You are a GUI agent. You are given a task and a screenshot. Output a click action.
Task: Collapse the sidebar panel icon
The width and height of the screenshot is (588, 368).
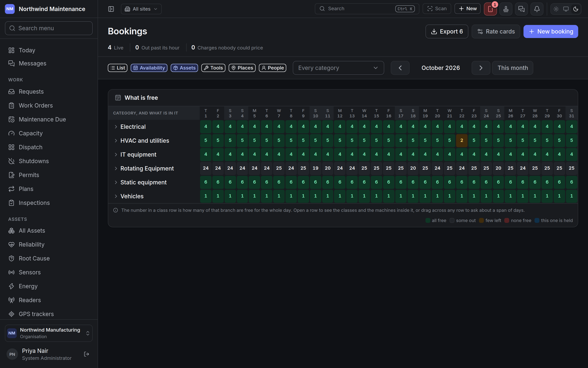click(x=111, y=9)
